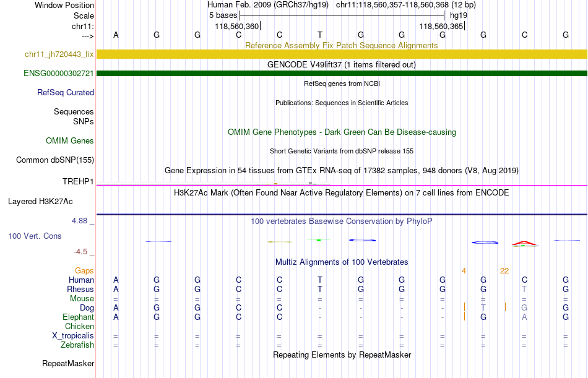Click the 118,560,360 position marker
The height and width of the screenshot is (378, 588).
(x=237, y=26)
